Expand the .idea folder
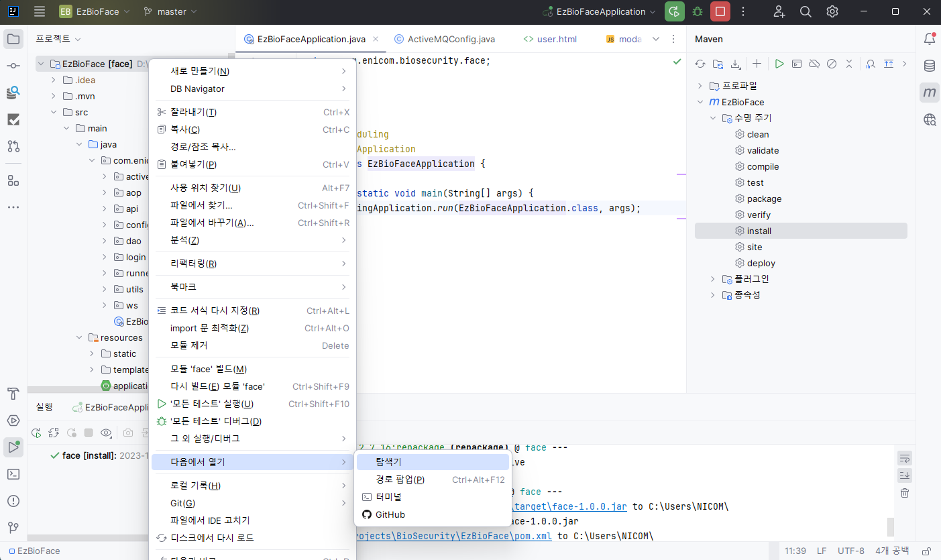 pos(54,80)
